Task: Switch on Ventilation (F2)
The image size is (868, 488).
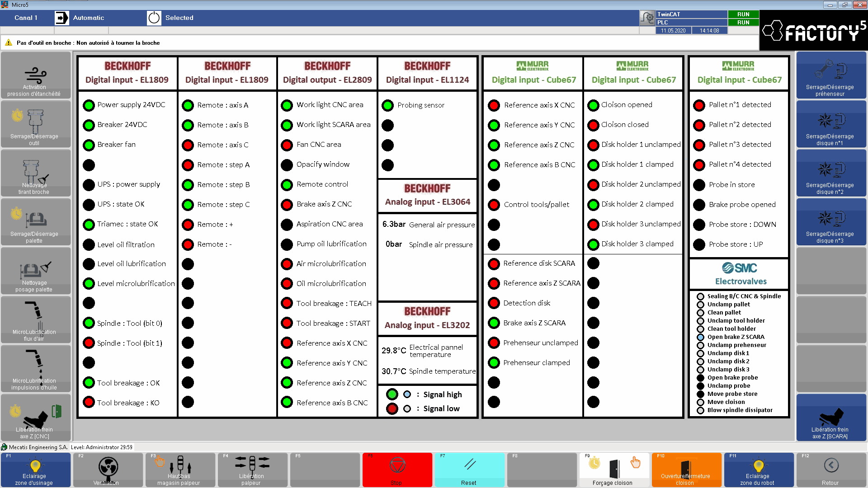Action: point(108,470)
